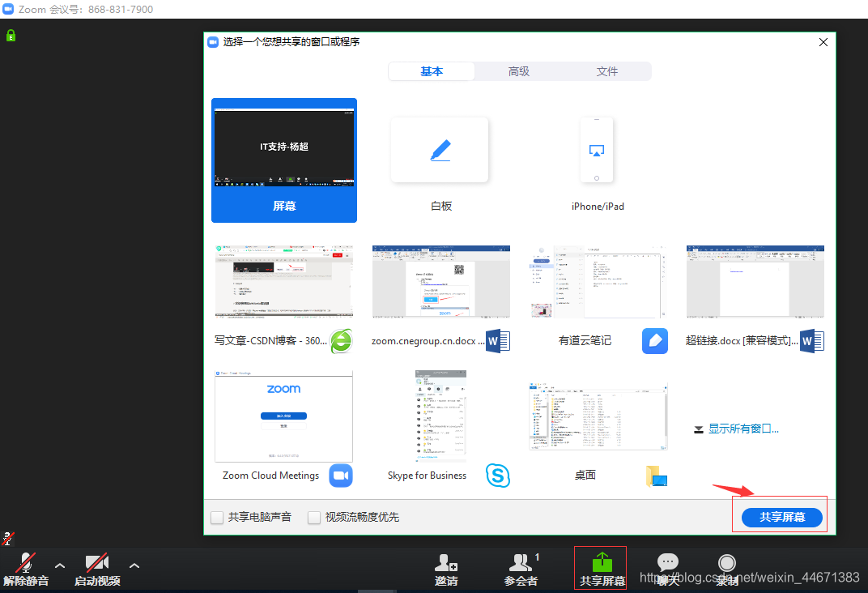Select the Whiteboard pen icon
868x593 pixels.
(440, 150)
